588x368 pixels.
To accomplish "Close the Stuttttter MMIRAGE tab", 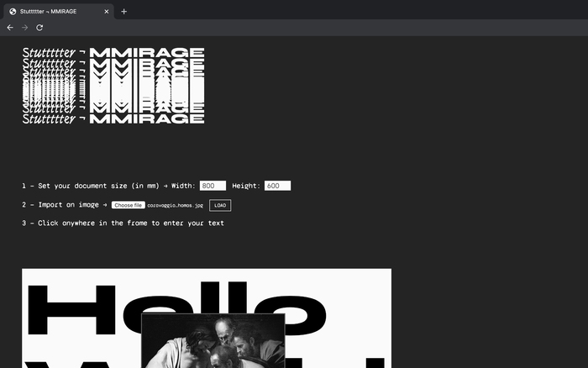I will [x=107, y=12].
